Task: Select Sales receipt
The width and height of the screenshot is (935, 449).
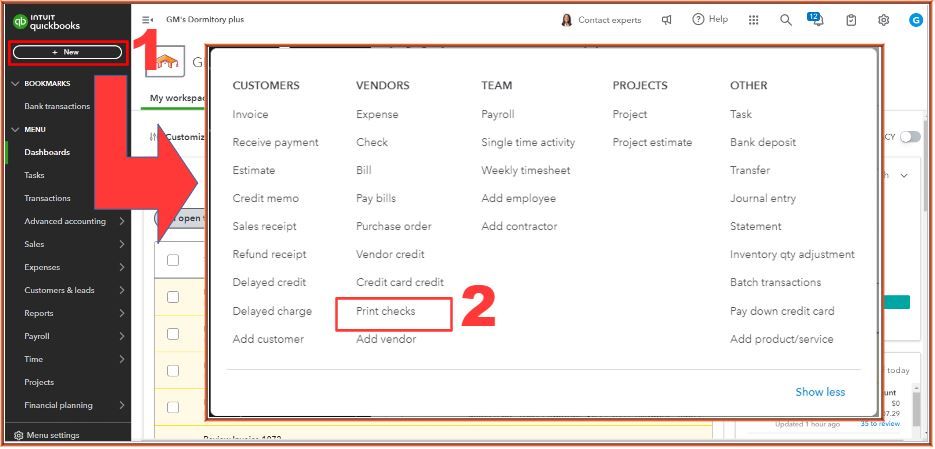Action: click(x=265, y=227)
